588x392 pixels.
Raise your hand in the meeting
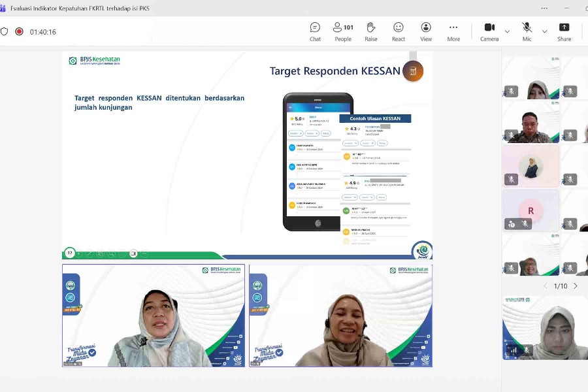(371, 32)
